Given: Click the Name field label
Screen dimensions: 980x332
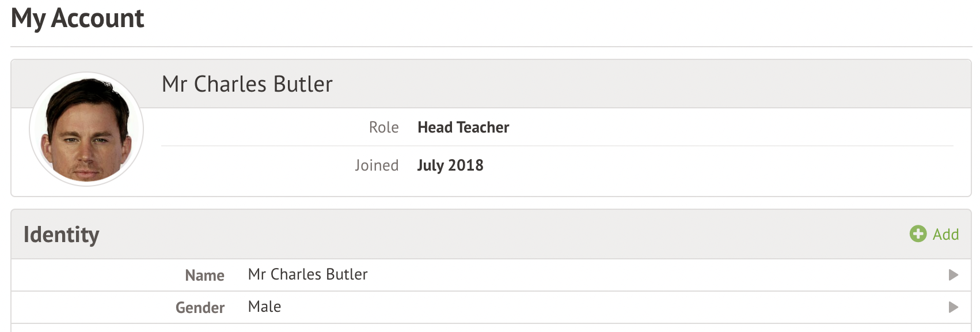Looking at the screenshot, I should coord(204,276).
